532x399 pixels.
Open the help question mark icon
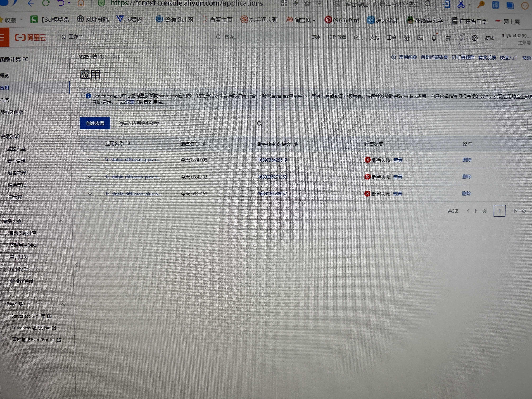coord(474,38)
